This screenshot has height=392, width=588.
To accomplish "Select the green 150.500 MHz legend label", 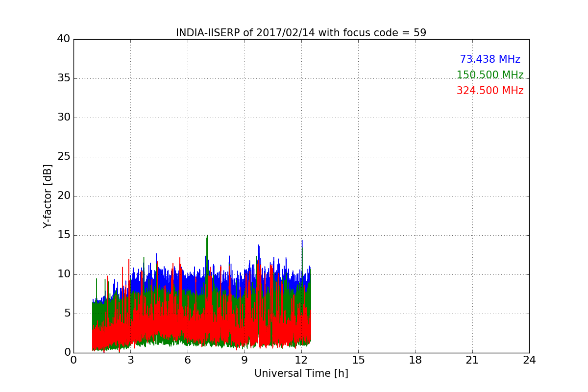I will [490, 75].
